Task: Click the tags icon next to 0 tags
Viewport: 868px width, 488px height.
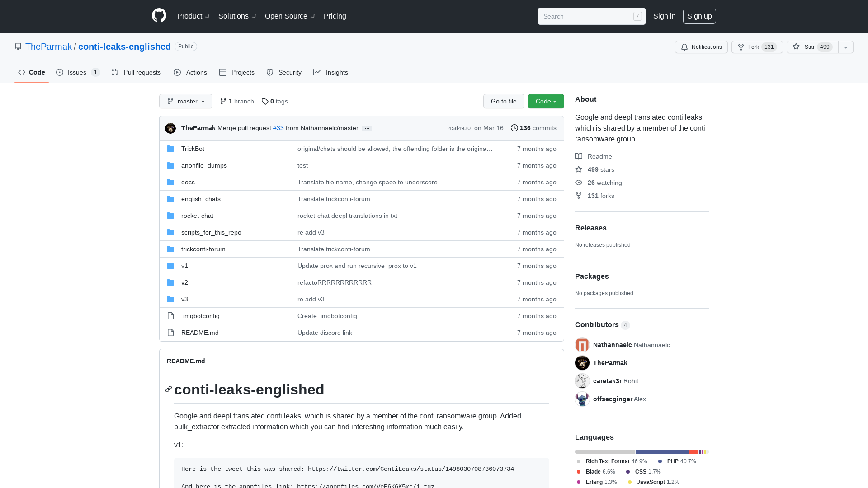Action: point(265,101)
